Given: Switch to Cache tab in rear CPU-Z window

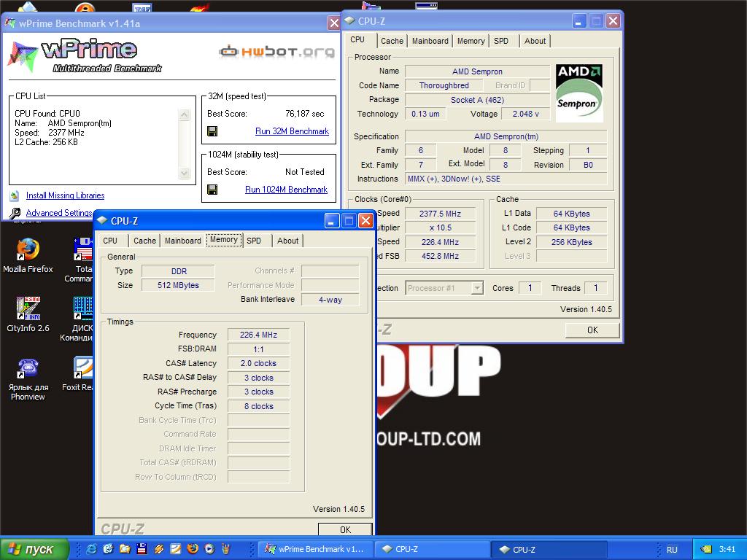Looking at the screenshot, I should [392, 41].
